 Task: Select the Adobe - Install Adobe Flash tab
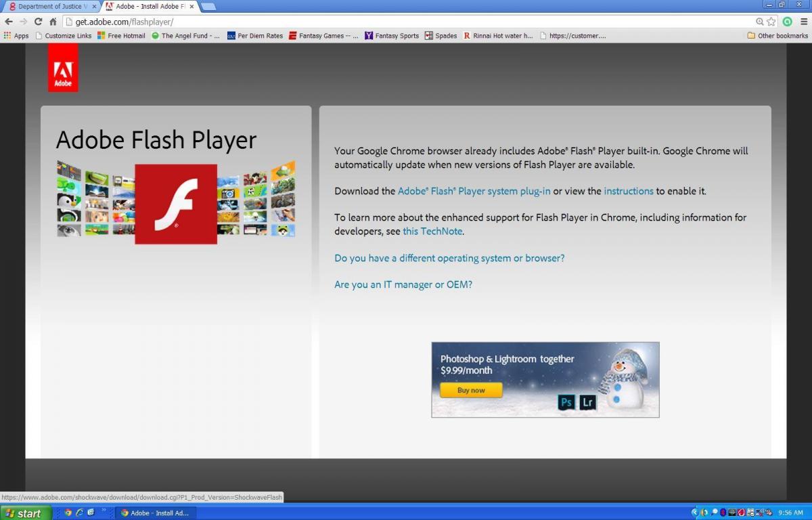coord(150,6)
